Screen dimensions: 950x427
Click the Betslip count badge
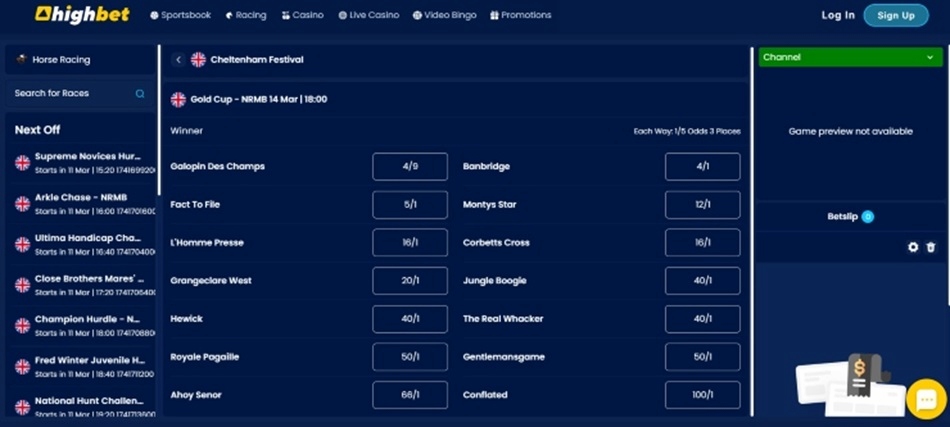[867, 217]
